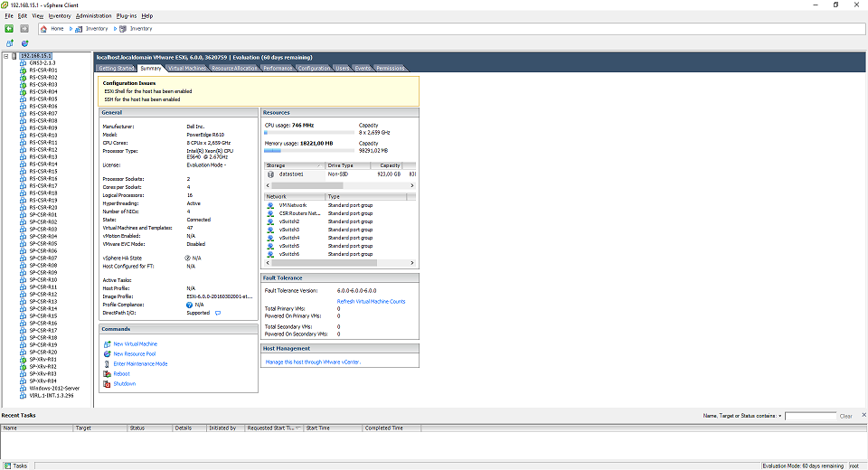The width and height of the screenshot is (868, 470).
Task: Click the datastore1 storage icon
Action: click(271, 174)
